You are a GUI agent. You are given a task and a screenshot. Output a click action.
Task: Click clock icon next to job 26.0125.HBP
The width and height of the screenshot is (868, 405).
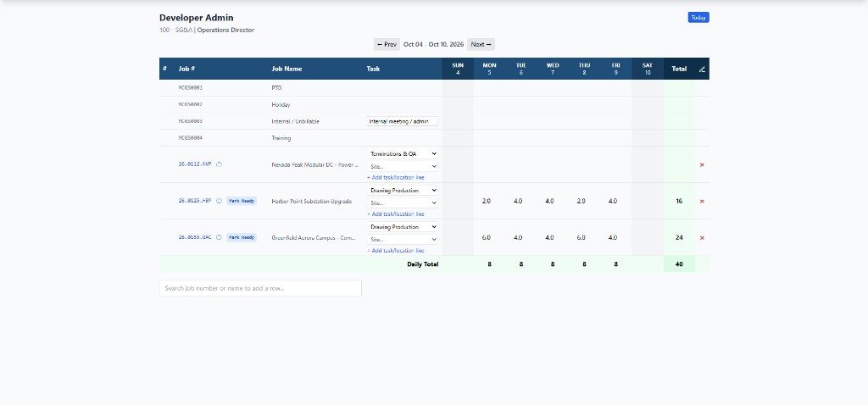coord(219,201)
